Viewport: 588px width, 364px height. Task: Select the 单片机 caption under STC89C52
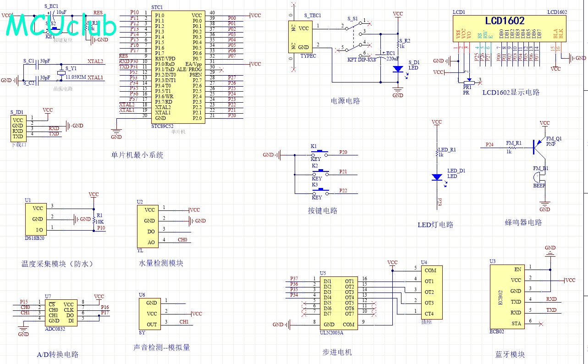point(178,132)
